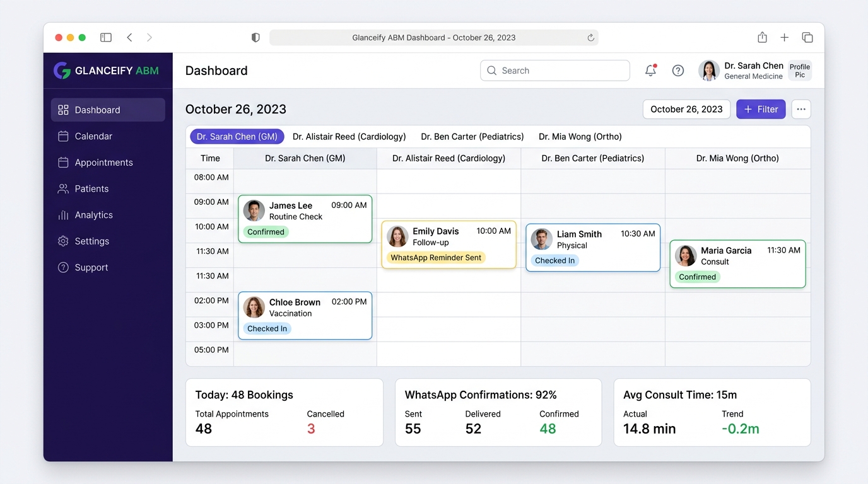Click the Delivered value 52
This screenshot has height=484, width=868.
[474, 429]
